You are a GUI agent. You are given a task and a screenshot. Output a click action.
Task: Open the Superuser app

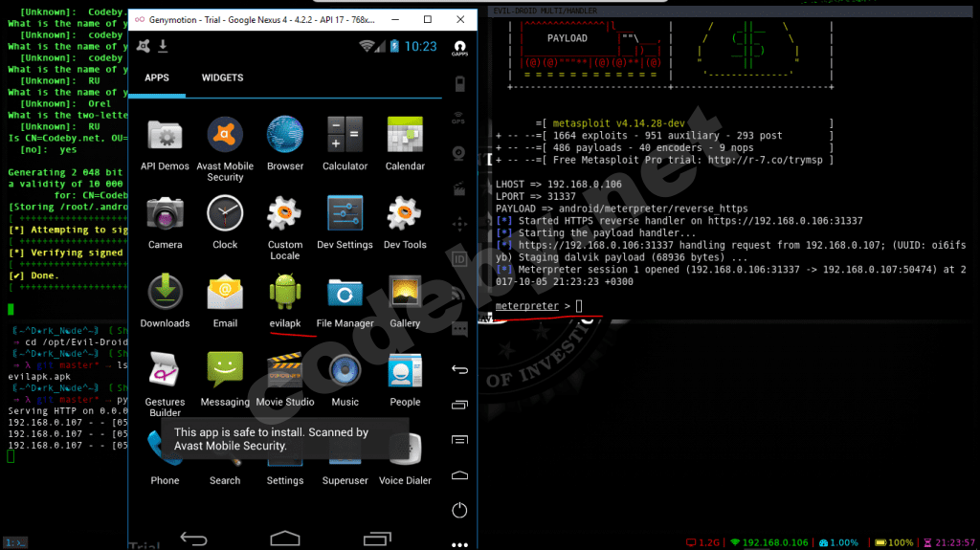pos(345,473)
